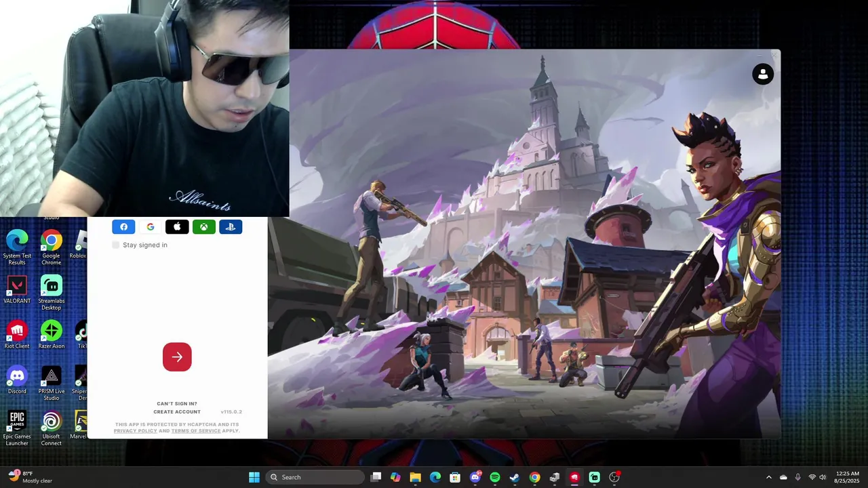This screenshot has width=868, height=488.
Task: Sign in with the Xbox button
Action: (x=204, y=227)
